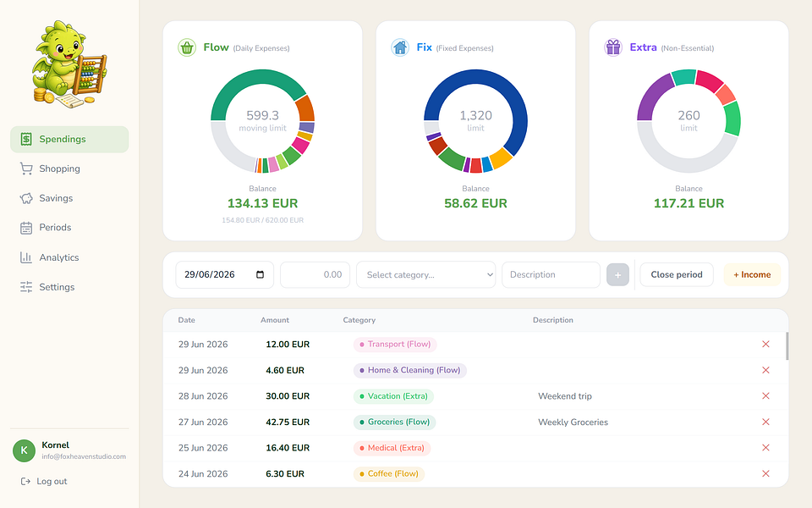
Task: Click the Close period button
Action: [677, 274]
